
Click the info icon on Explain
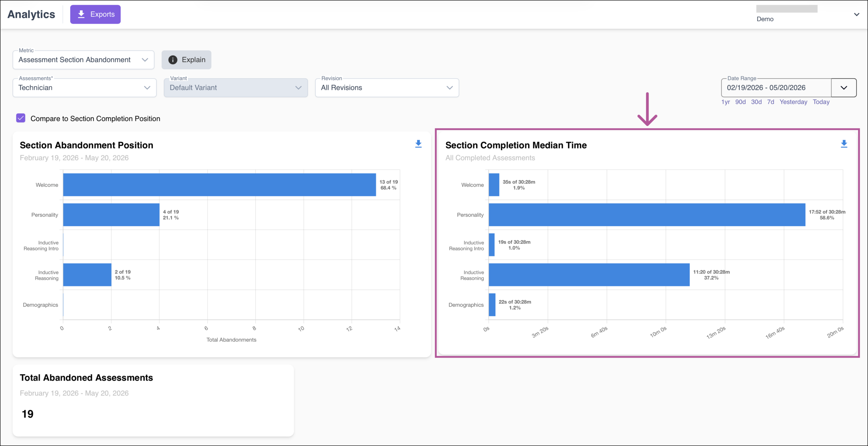click(173, 60)
